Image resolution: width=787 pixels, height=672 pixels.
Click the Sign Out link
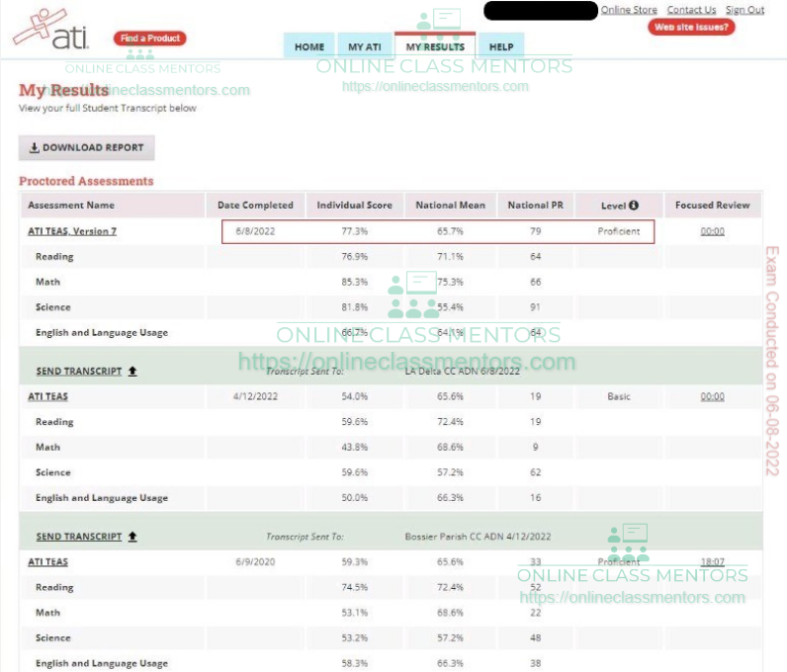[744, 10]
